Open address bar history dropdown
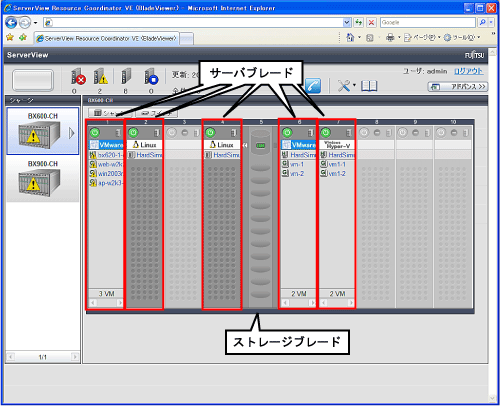This screenshot has height=406, width=500. pyautogui.click(x=347, y=22)
